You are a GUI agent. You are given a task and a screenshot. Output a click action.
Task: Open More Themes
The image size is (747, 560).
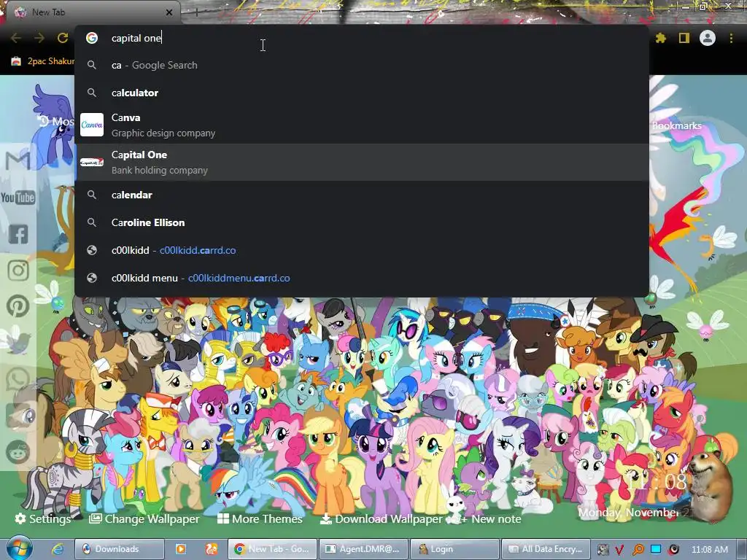pos(260,518)
